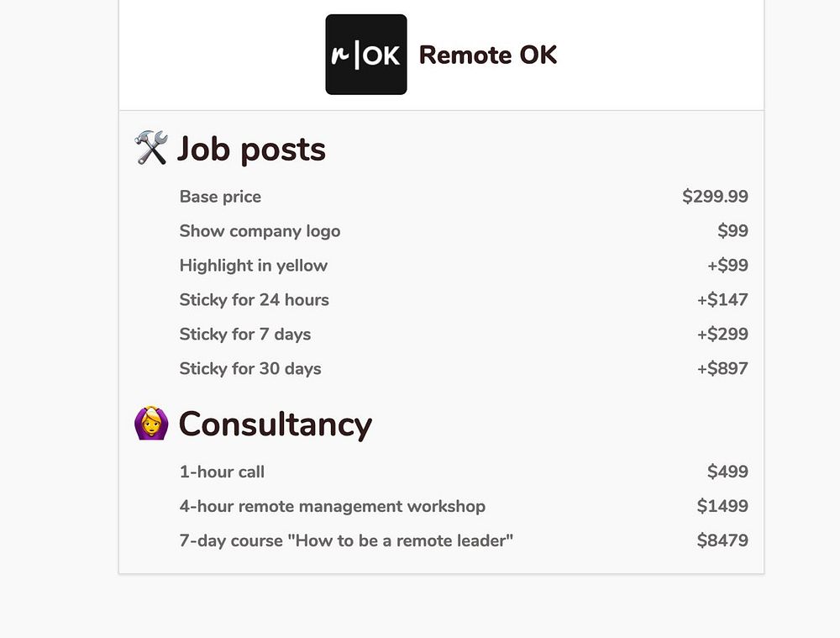Screen dimensions: 840x638
Task: Select the Job posts heading
Action: point(250,149)
